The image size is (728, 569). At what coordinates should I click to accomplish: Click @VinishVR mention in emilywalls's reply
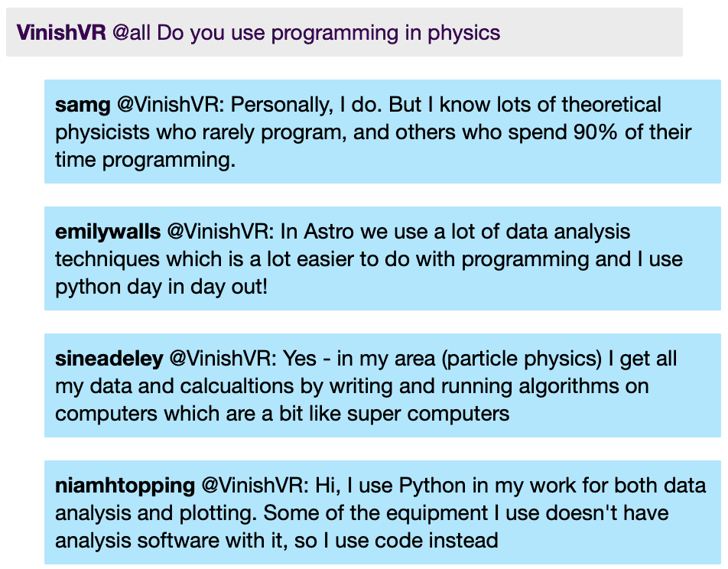tap(223, 232)
